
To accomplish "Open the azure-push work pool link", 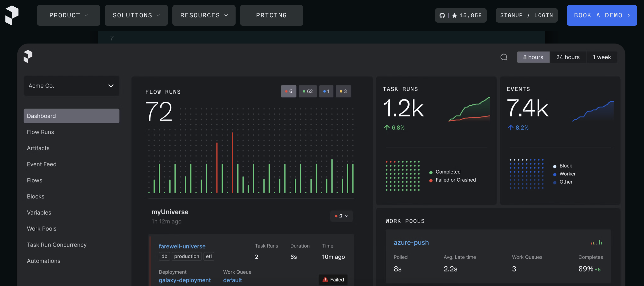I will pos(411,242).
